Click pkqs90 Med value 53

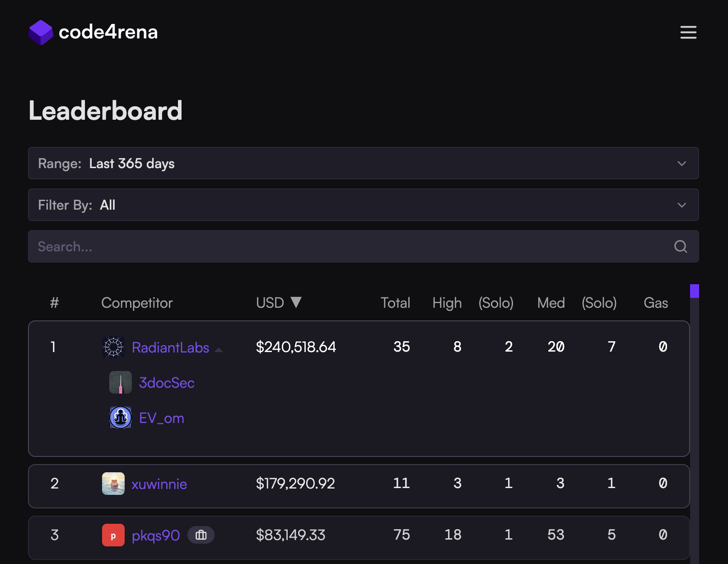click(556, 535)
